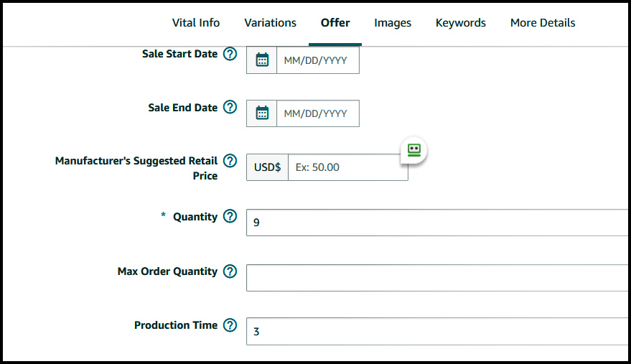
Task: Show help for Manufacturer's Suggested Retail Price
Action: click(230, 161)
